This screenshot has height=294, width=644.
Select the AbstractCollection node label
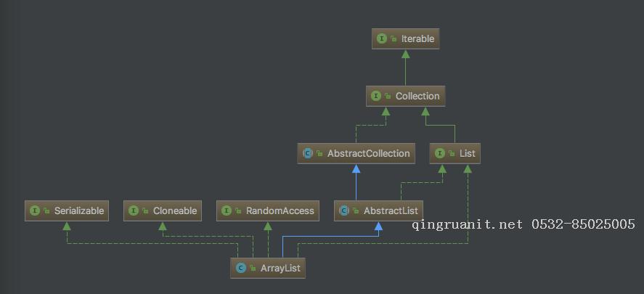point(368,153)
